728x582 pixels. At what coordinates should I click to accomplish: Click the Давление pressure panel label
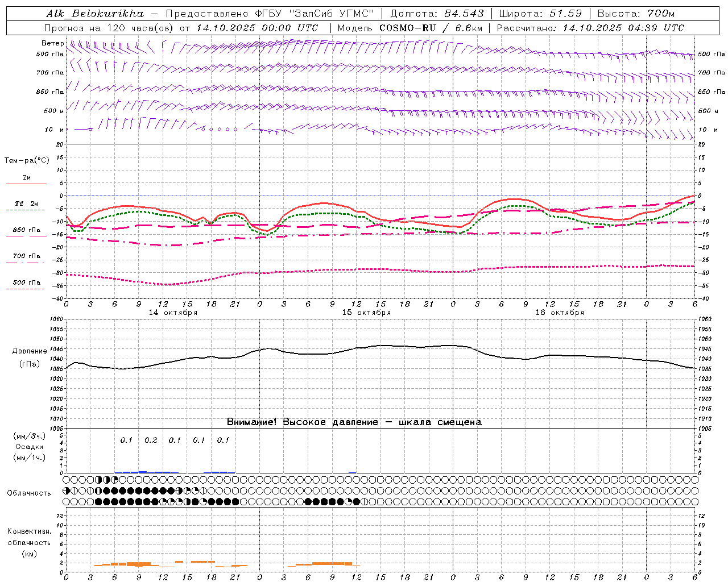coord(30,351)
